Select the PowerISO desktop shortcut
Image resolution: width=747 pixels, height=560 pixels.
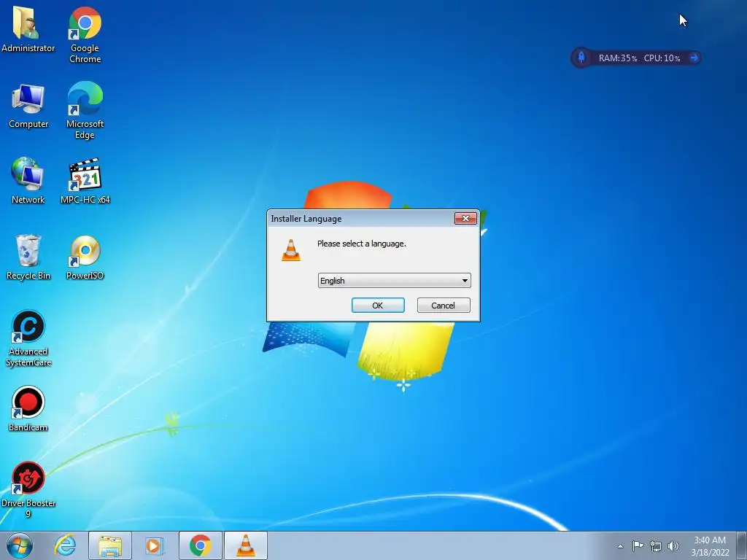coord(85,257)
